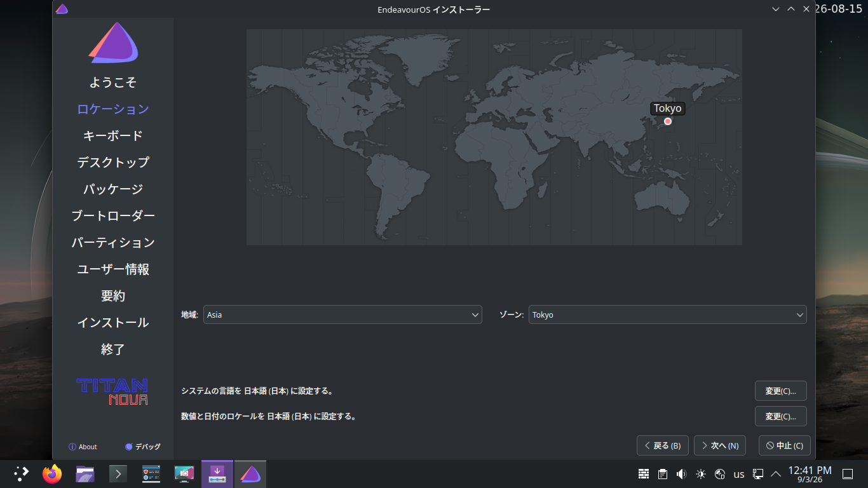Select the キーボード step in the sidebar
The image size is (868, 488).
(x=113, y=135)
